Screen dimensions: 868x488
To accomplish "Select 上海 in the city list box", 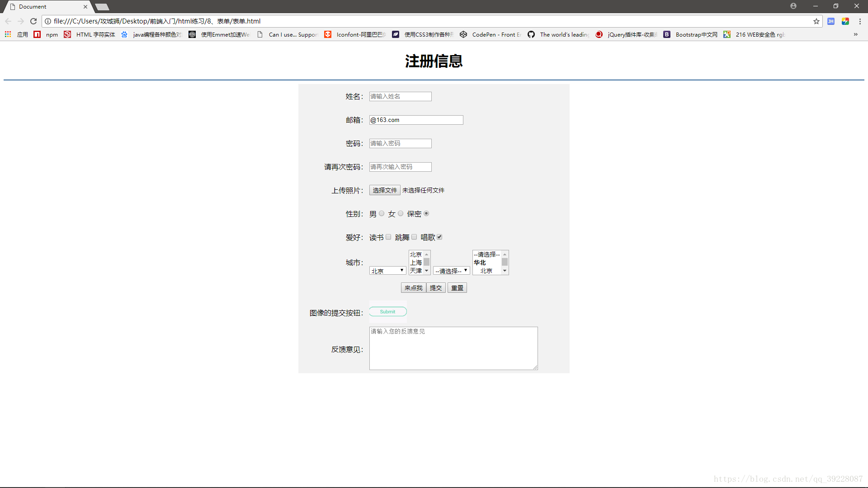I will tap(416, 263).
